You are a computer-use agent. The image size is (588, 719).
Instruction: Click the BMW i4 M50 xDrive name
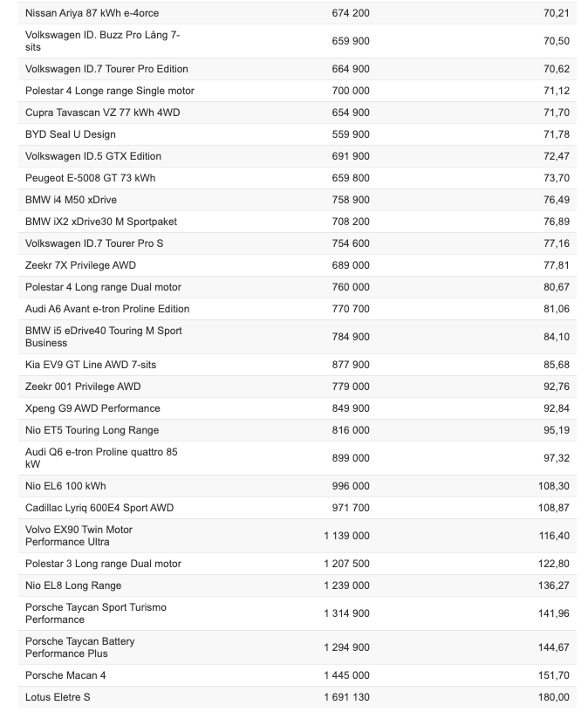coord(72,200)
